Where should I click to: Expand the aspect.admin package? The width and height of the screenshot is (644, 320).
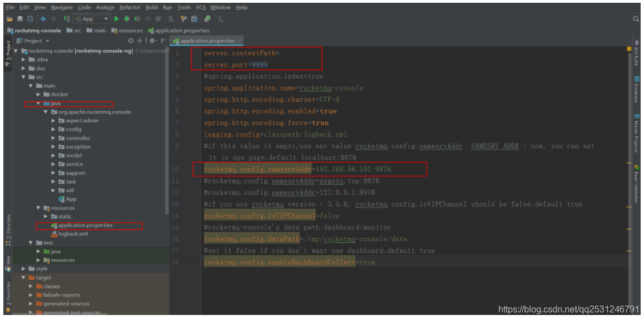coord(54,121)
